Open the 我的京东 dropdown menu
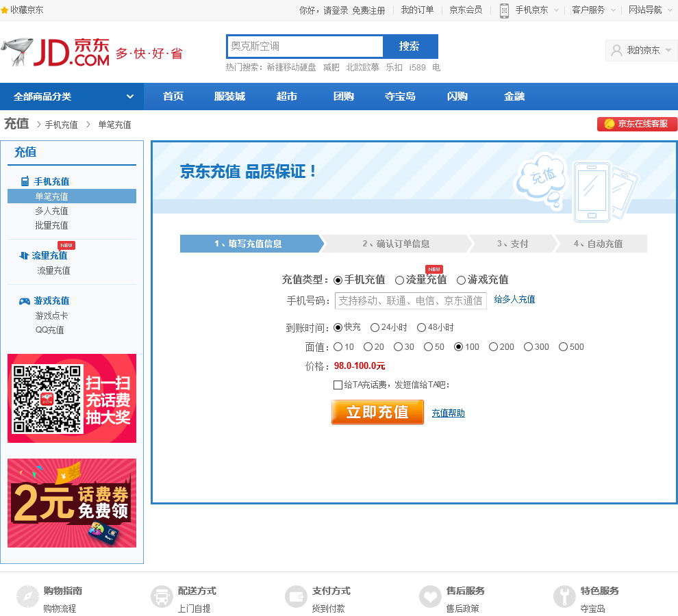The height and width of the screenshot is (616, 678). (x=641, y=51)
